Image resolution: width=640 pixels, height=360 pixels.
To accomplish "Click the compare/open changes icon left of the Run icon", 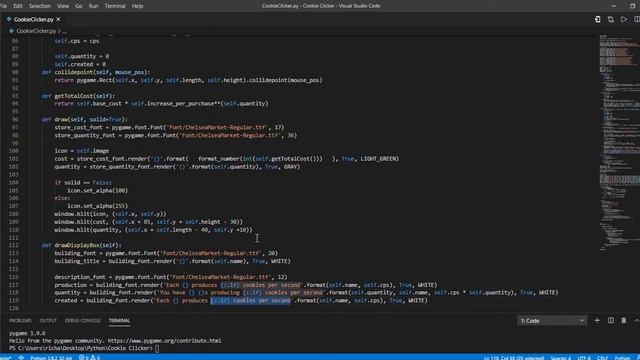I will 611,19.
